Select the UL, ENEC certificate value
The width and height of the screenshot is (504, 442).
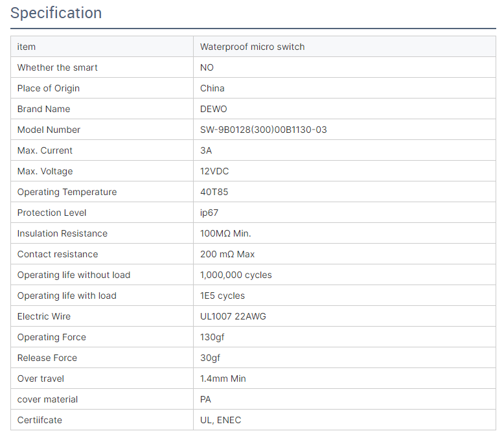220,420
